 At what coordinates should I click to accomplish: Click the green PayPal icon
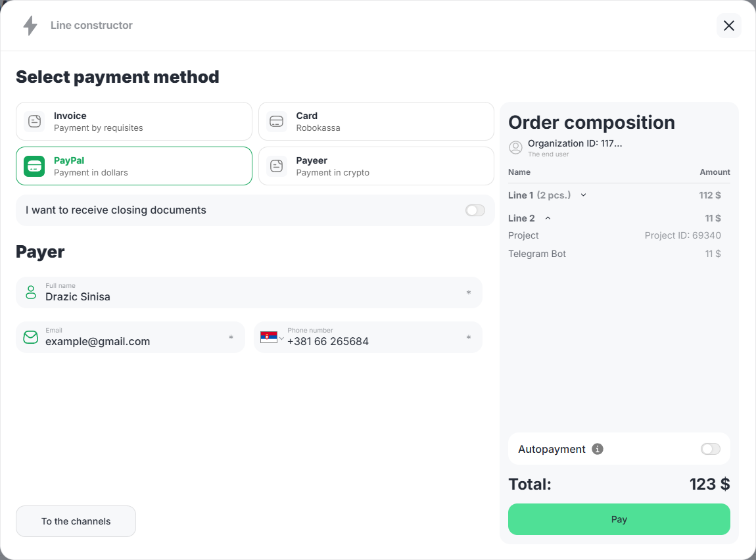pyautogui.click(x=34, y=166)
